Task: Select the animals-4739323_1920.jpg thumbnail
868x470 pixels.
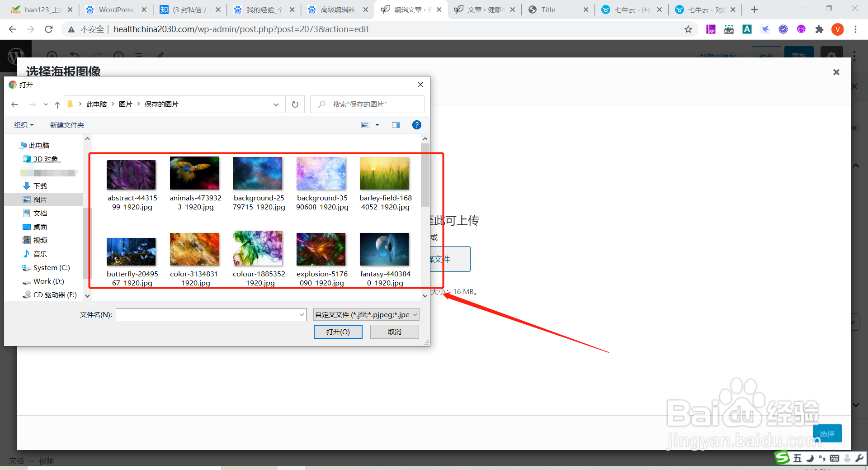Action: coord(194,173)
